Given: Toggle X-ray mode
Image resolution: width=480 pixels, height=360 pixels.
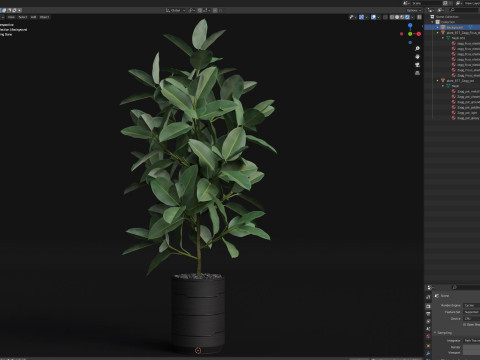Looking at the screenshot, I should pyautogui.click(x=385, y=17).
